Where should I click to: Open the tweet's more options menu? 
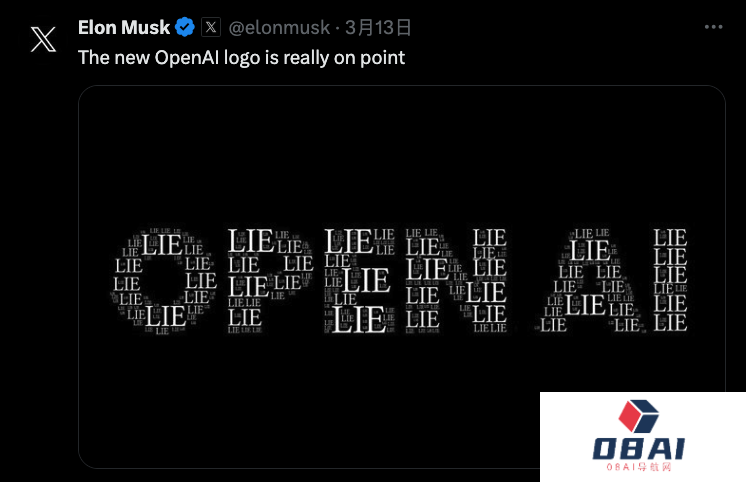point(711,27)
